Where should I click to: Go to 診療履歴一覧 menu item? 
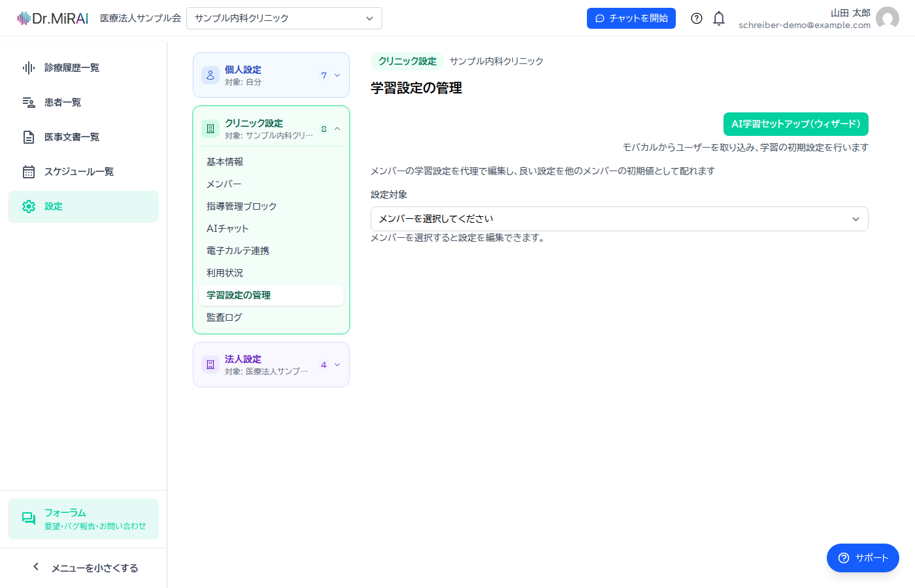84,68
